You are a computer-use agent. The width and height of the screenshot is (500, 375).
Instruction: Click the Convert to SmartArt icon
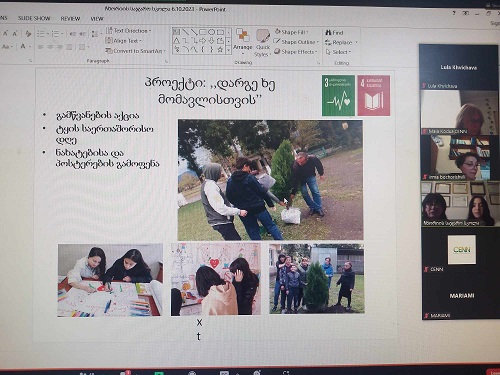(x=108, y=51)
